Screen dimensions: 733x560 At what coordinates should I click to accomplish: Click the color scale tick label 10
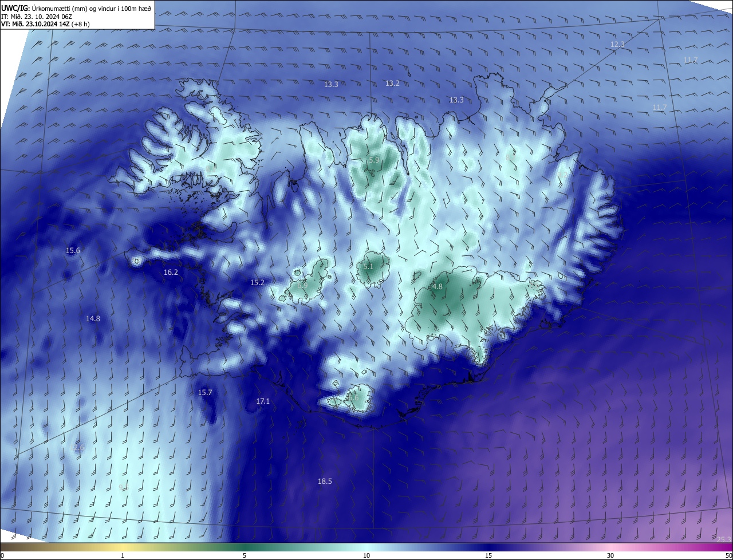[x=366, y=555]
